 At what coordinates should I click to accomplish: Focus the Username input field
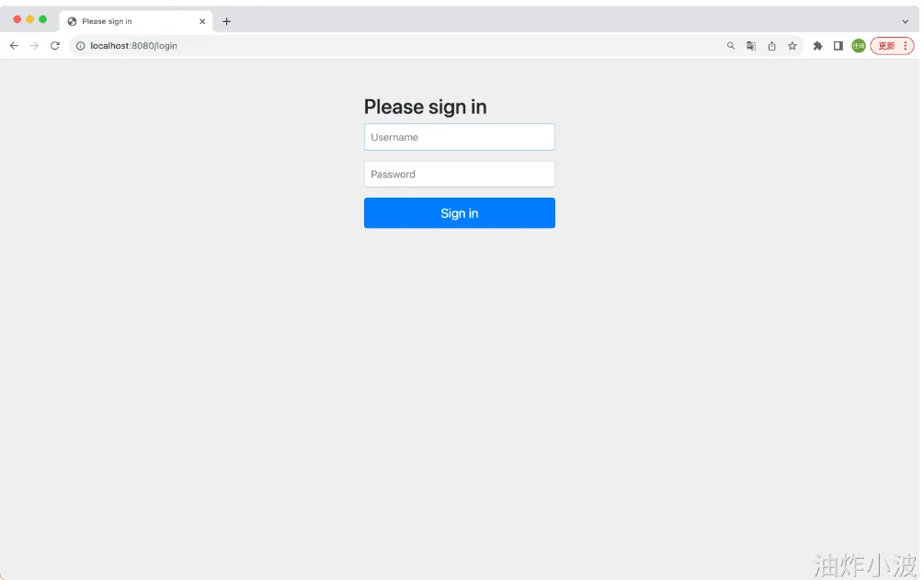coord(460,137)
